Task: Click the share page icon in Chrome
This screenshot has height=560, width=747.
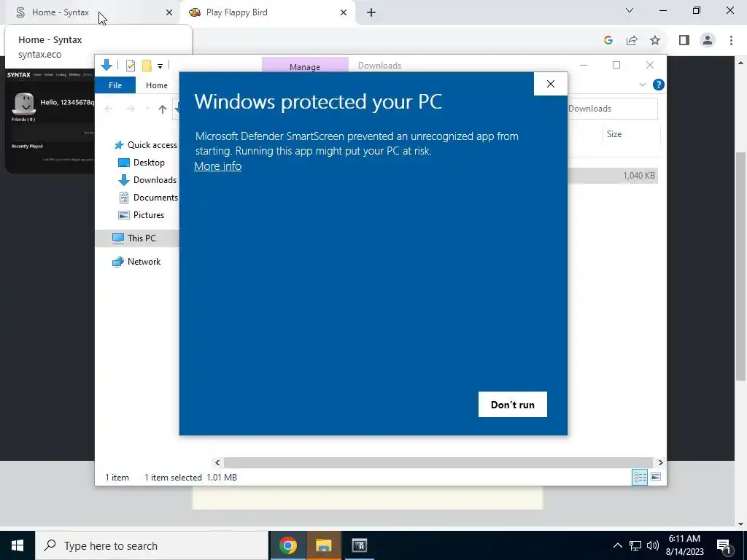Action: tap(632, 41)
